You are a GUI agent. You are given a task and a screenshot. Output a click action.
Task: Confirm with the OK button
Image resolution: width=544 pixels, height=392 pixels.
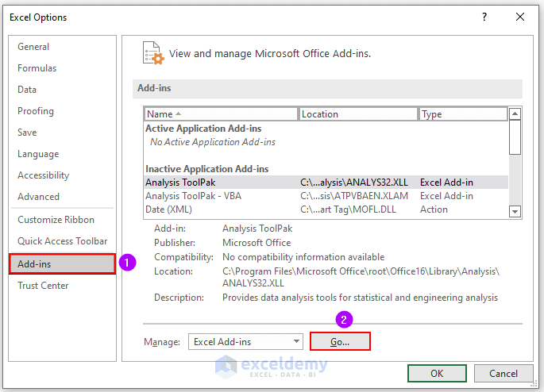tap(437, 373)
